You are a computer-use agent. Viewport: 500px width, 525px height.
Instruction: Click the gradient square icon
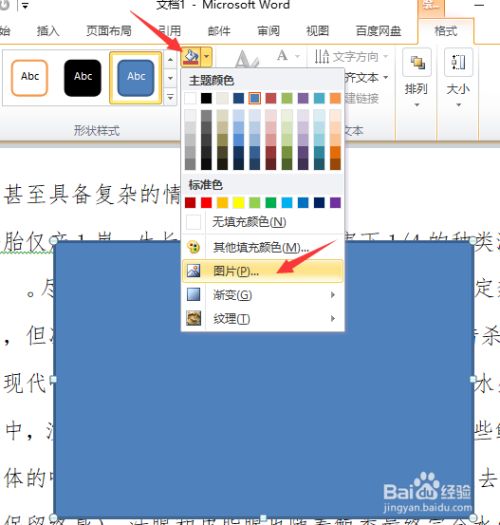point(194,295)
